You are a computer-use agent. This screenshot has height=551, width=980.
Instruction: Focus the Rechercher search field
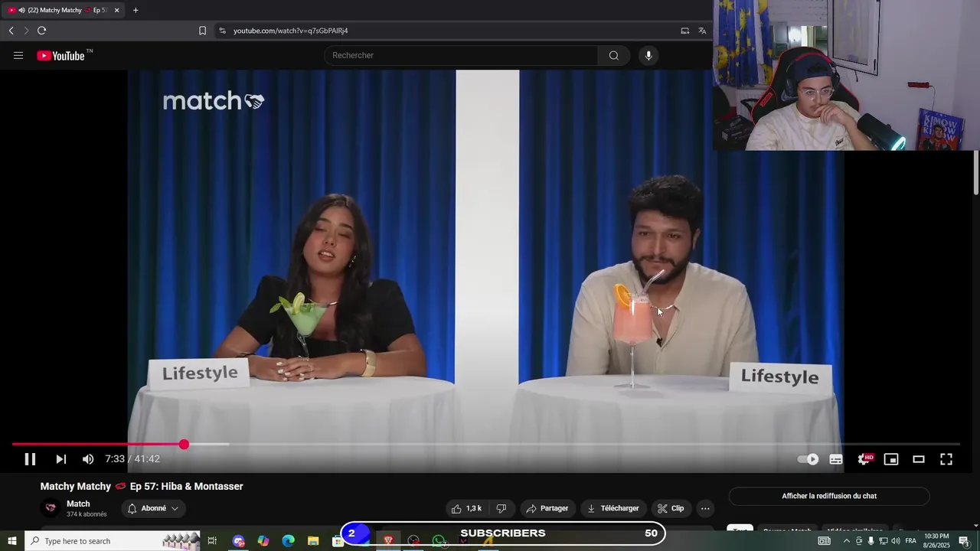tap(461, 56)
